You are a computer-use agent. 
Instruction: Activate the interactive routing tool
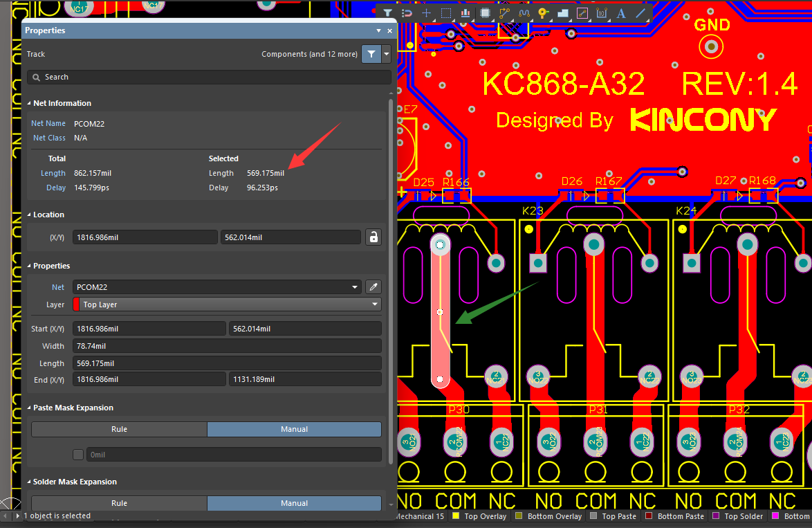coord(504,13)
